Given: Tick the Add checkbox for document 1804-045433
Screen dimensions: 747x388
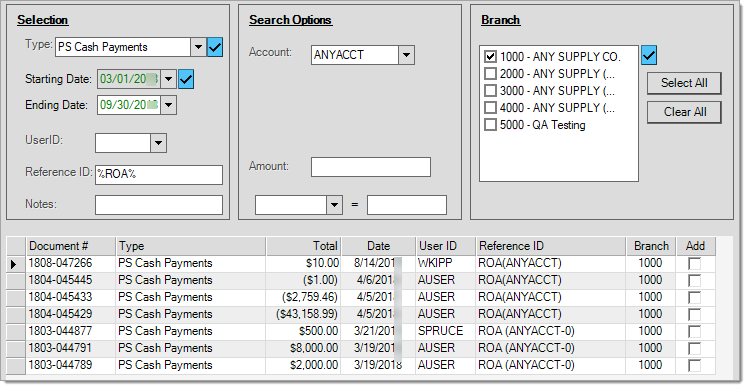Looking at the screenshot, I should (695, 297).
